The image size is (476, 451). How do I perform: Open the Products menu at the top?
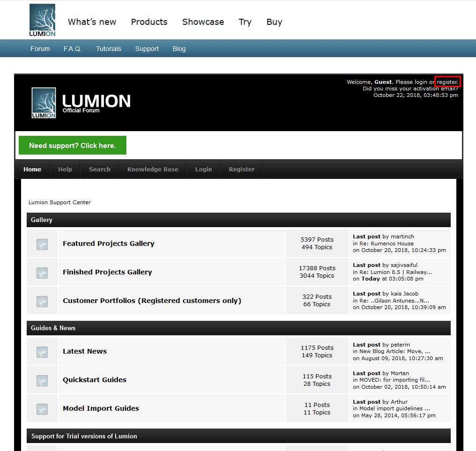(149, 22)
